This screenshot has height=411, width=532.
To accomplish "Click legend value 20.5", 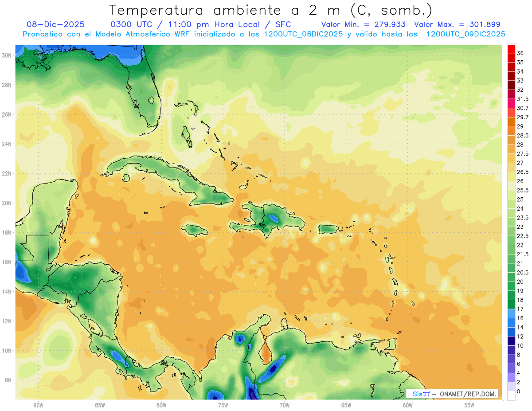I will pyautogui.click(x=523, y=272).
